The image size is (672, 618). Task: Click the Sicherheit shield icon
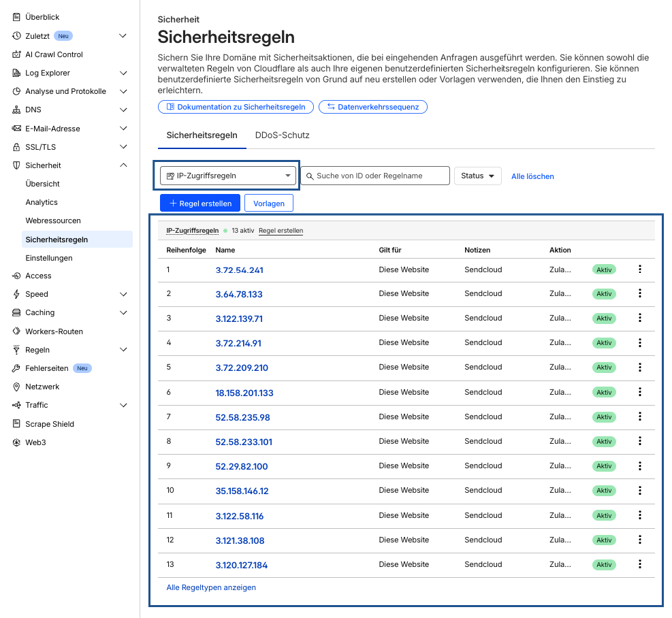coord(16,165)
